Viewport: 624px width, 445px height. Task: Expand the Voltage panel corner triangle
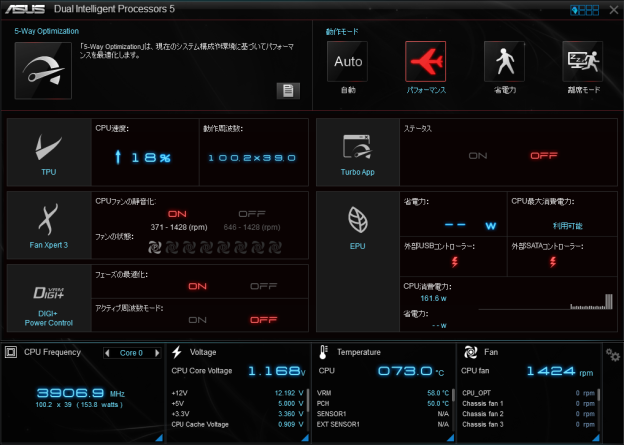point(304,439)
